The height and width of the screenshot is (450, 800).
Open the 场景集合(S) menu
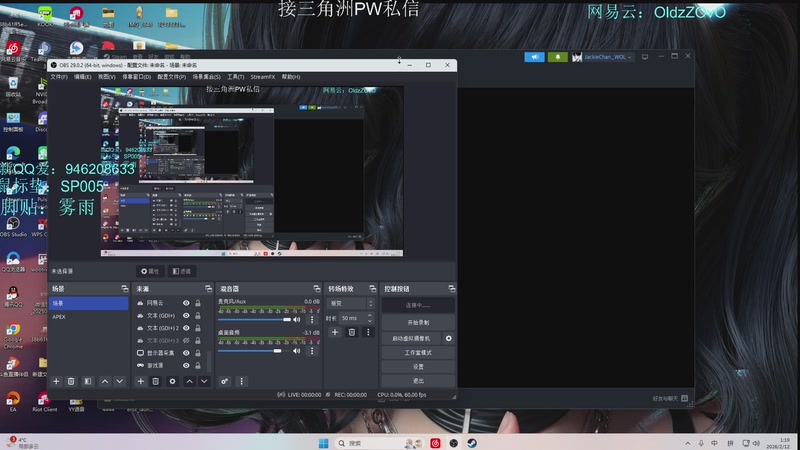207,77
